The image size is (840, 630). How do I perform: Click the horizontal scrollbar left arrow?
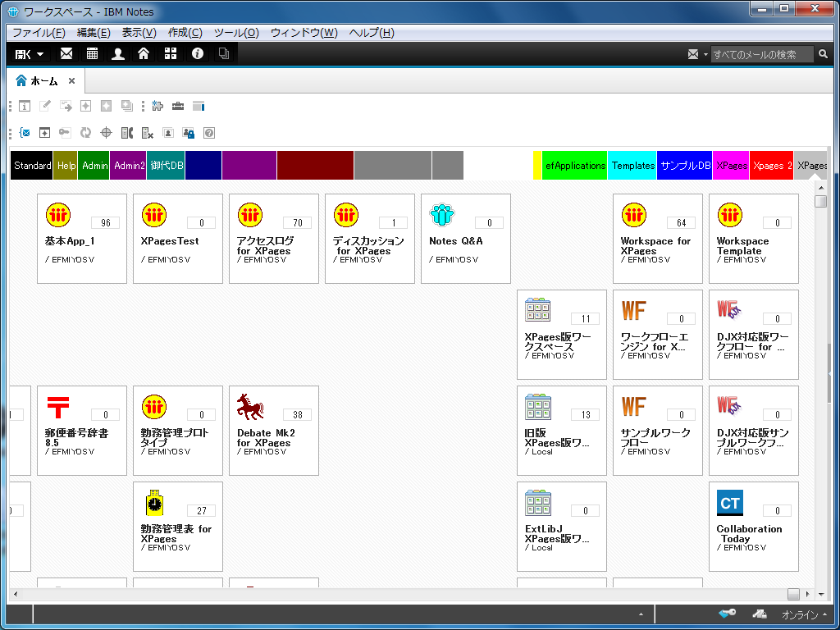pyautogui.click(x=16, y=594)
